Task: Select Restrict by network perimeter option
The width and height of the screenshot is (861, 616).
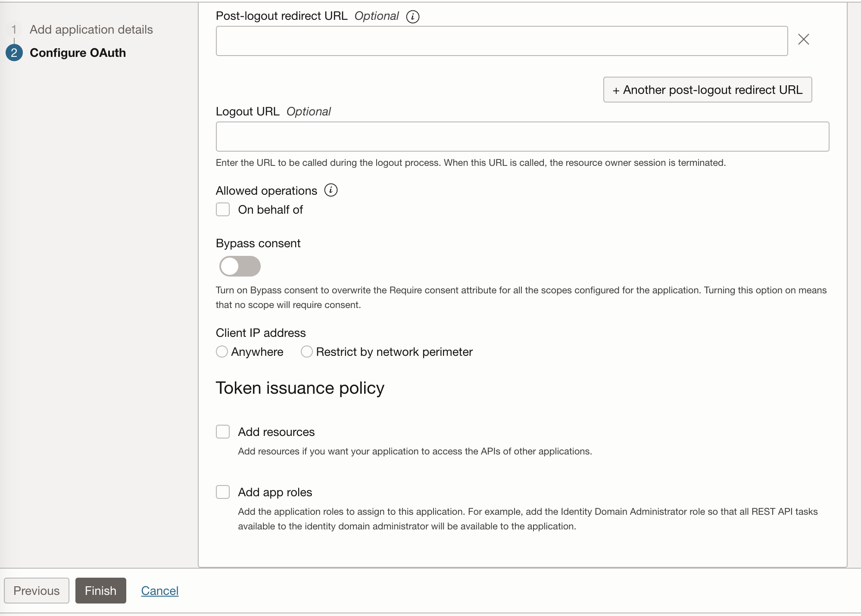Action: click(306, 352)
